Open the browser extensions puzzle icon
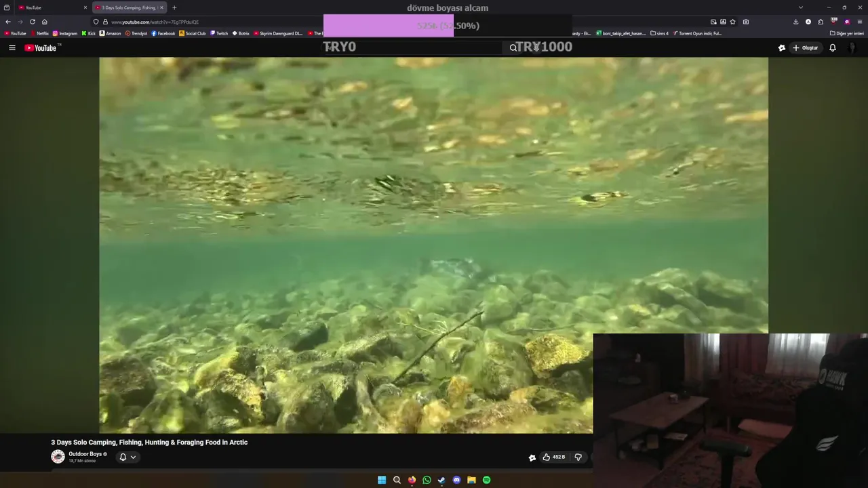Screen dimensions: 868x488 click(x=821, y=22)
